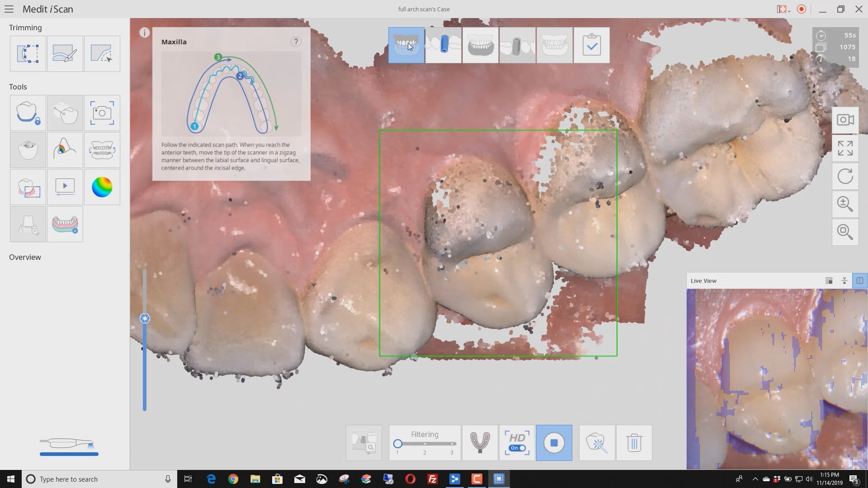Click the delete scan data trash icon
Viewport: 868px width, 488px height.
click(x=634, y=443)
